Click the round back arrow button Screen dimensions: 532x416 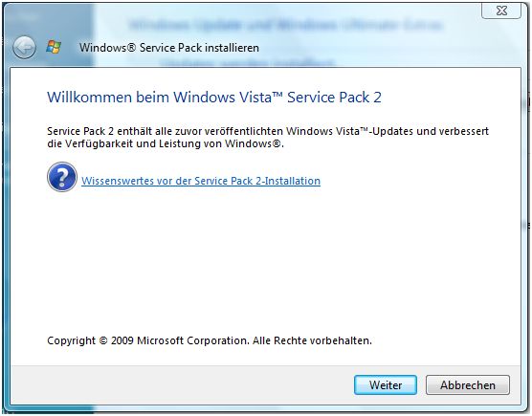[x=24, y=48]
